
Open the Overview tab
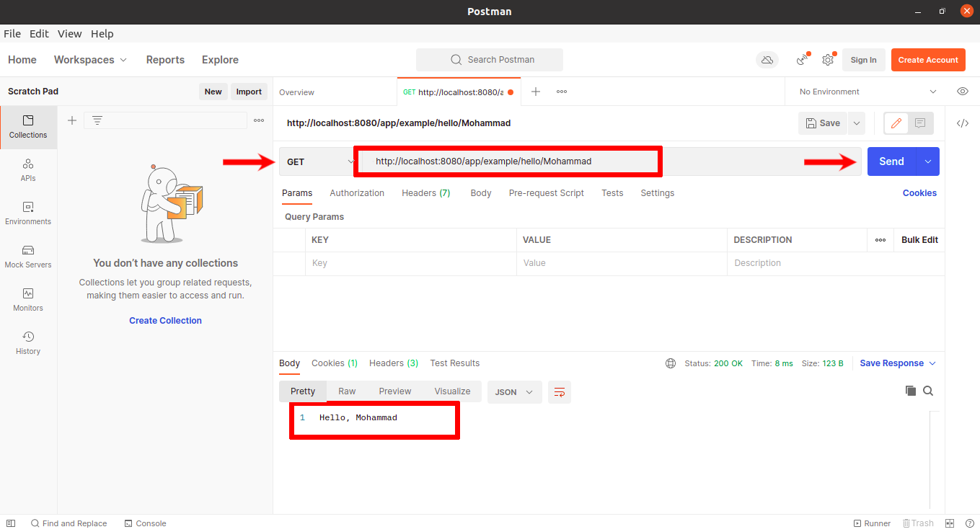click(x=297, y=92)
